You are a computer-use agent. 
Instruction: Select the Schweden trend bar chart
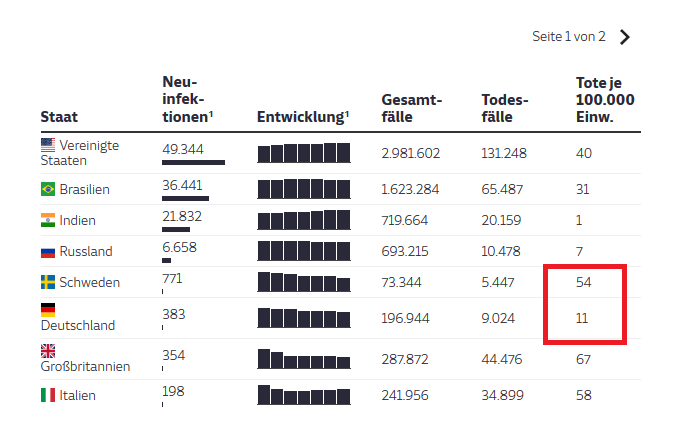pyautogui.click(x=304, y=282)
